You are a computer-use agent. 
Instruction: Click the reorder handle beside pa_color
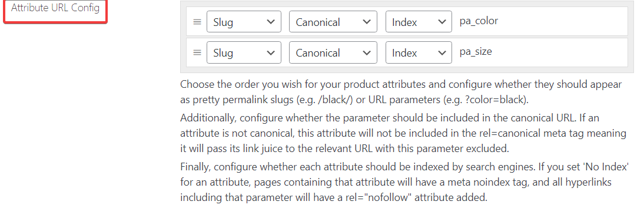[197, 22]
